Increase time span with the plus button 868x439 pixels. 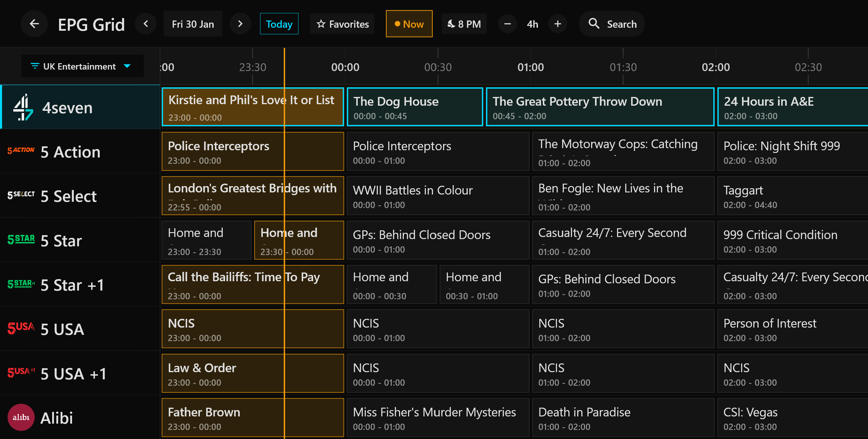[x=558, y=23]
